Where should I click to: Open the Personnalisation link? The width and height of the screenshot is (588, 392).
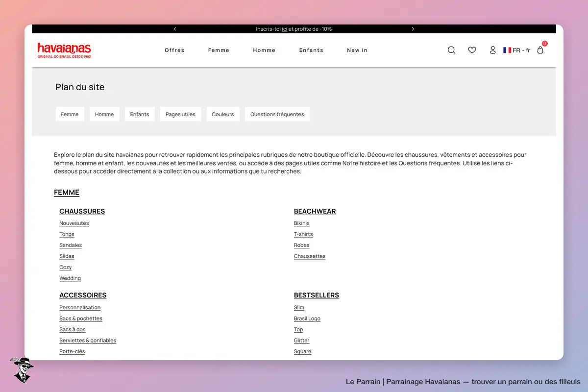(x=80, y=308)
